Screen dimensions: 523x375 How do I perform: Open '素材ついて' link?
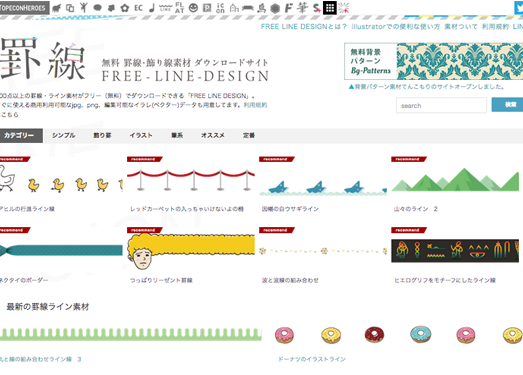(461, 27)
